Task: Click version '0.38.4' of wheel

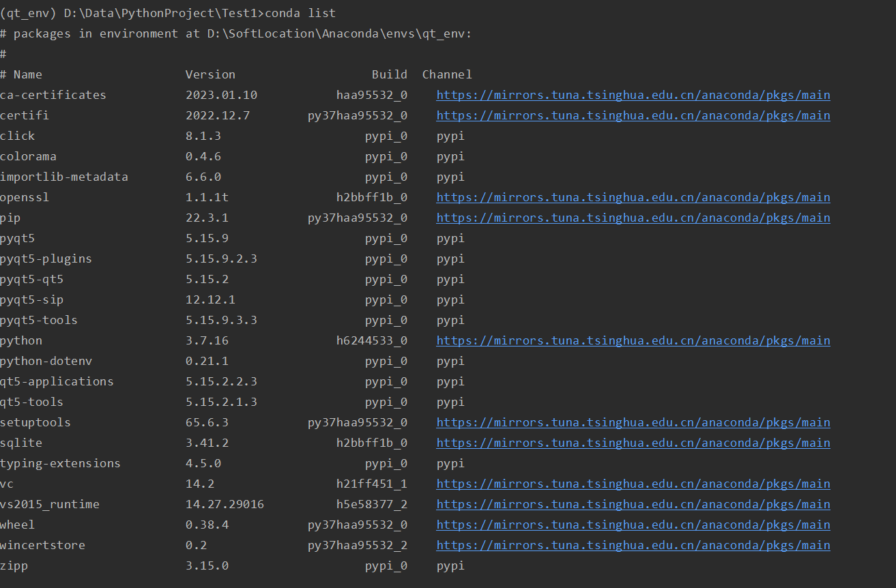Action: [x=207, y=525]
